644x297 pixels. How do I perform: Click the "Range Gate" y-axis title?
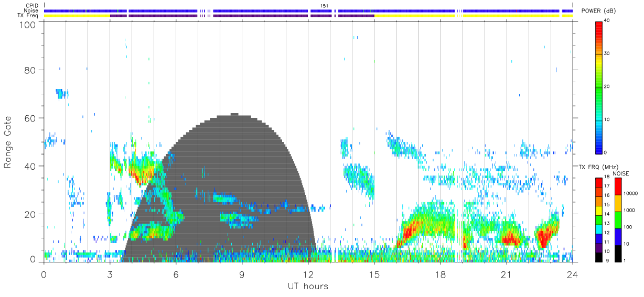8,142
